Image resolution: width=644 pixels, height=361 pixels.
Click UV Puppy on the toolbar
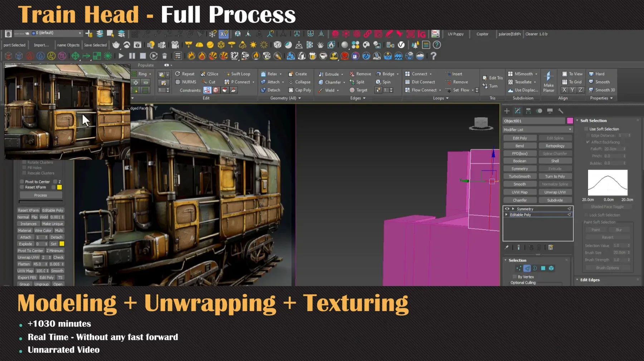(456, 34)
